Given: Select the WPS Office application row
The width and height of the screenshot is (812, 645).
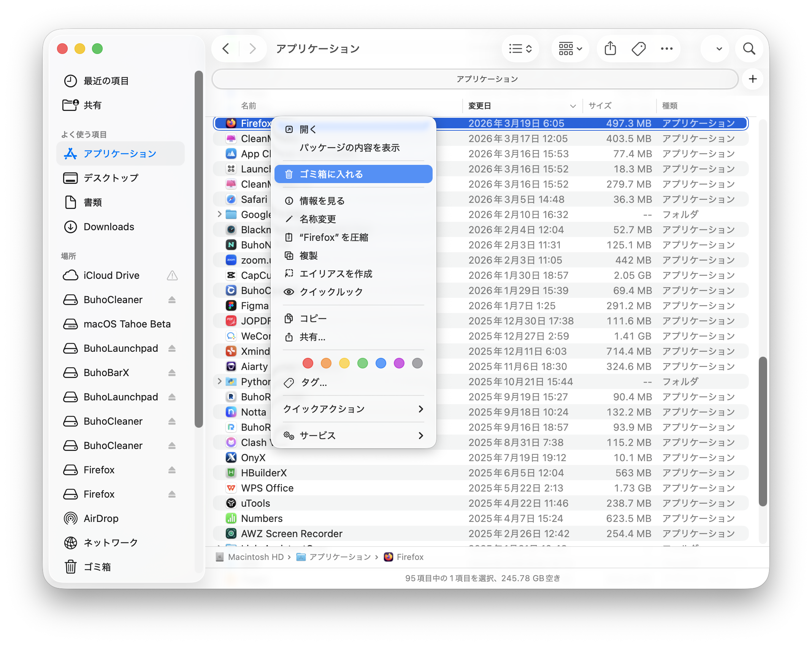Looking at the screenshot, I should coord(481,488).
